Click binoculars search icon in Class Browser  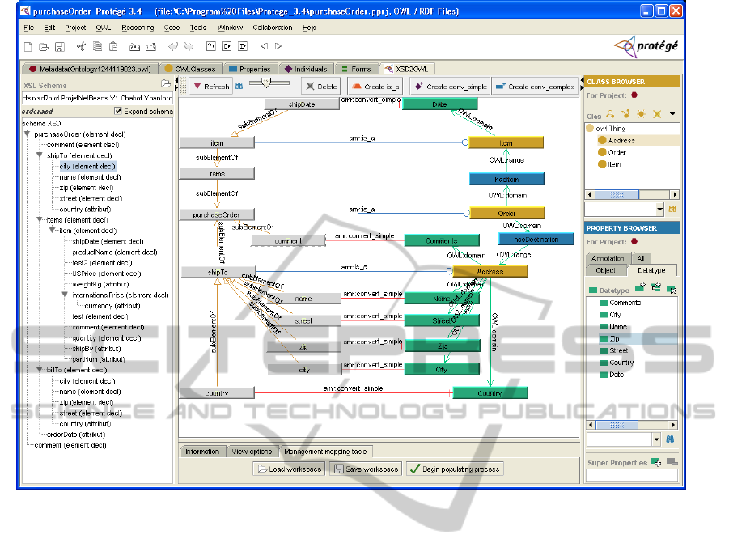pos(672,209)
